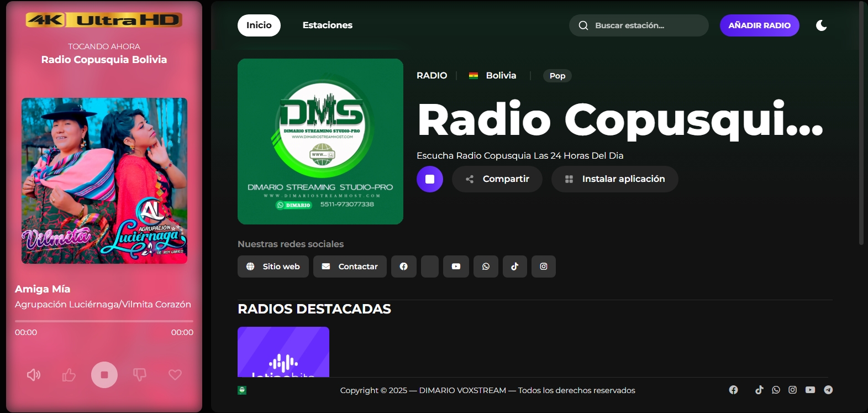This screenshot has height=413, width=868.
Task: Select the Pop genre tag
Action: 557,76
